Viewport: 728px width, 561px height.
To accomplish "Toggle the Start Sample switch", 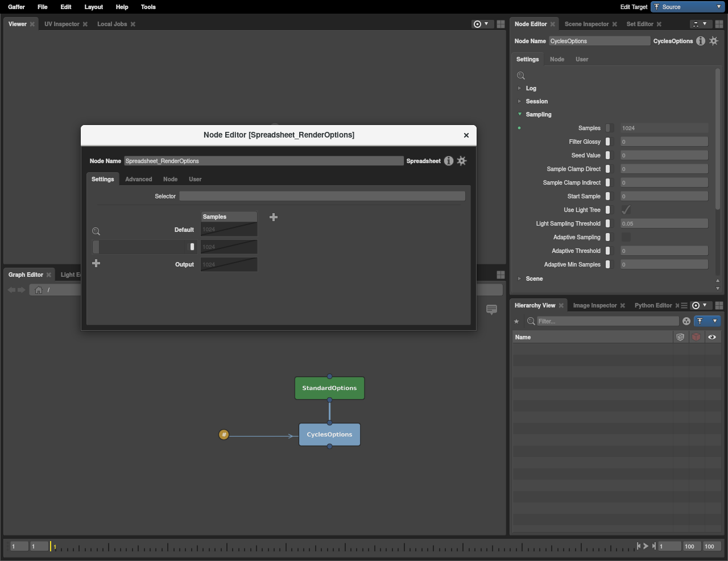I will coord(609,196).
